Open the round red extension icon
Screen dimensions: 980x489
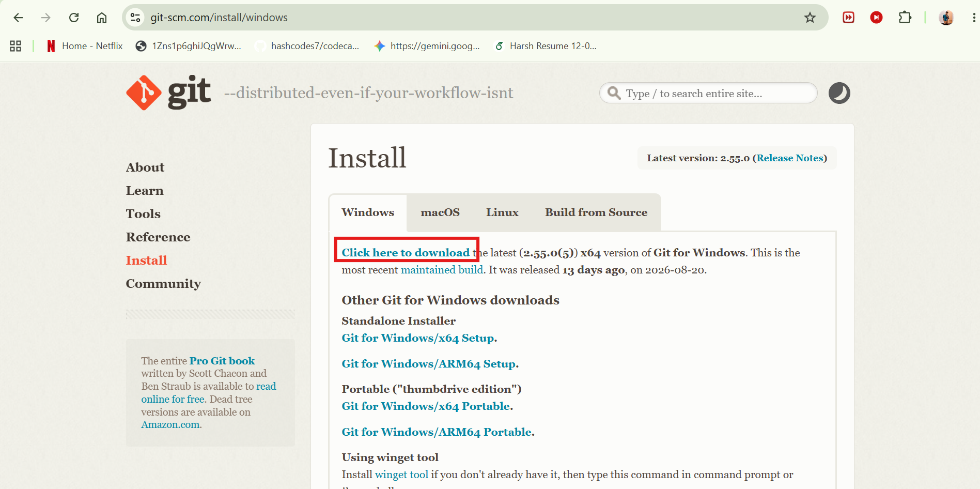point(876,18)
